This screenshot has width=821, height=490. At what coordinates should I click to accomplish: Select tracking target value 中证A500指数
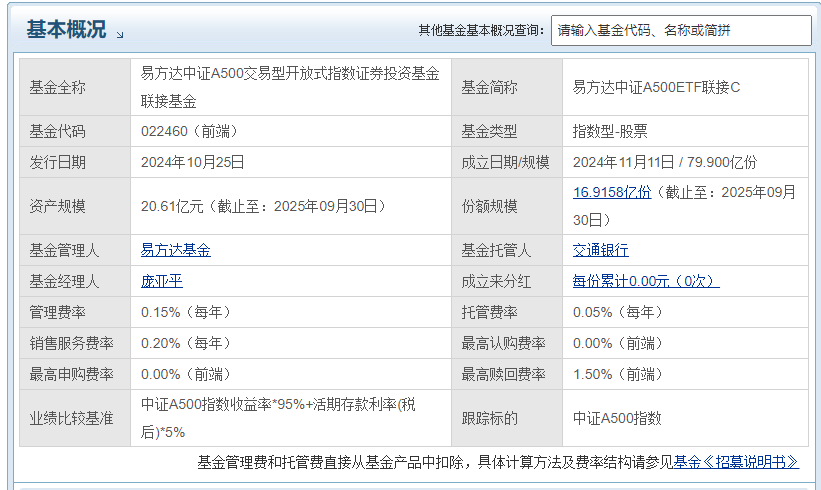[x=617, y=418]
